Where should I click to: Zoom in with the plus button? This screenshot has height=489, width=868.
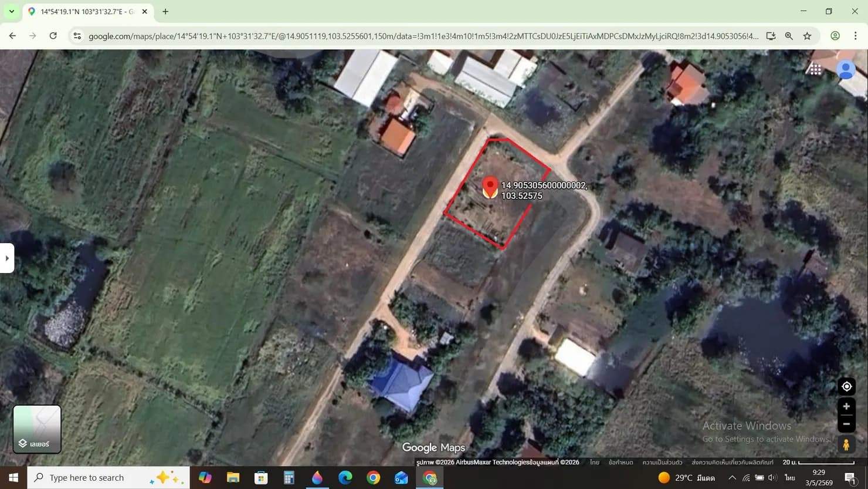(846, 406)
